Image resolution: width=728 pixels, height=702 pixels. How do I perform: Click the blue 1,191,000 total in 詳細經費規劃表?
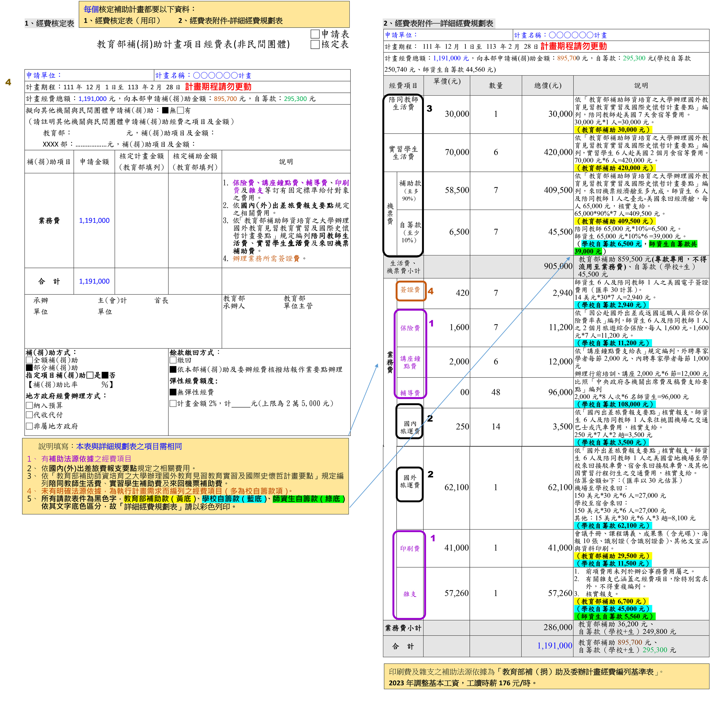[555, 646]
